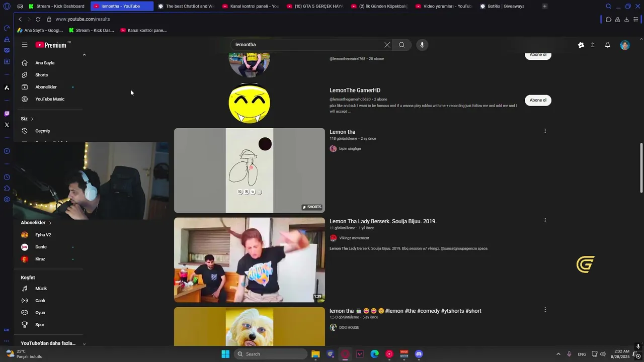Screen dimensions: 644x362
Task: Open options for Lady Berserk video
Action: (x=545, y=220)
